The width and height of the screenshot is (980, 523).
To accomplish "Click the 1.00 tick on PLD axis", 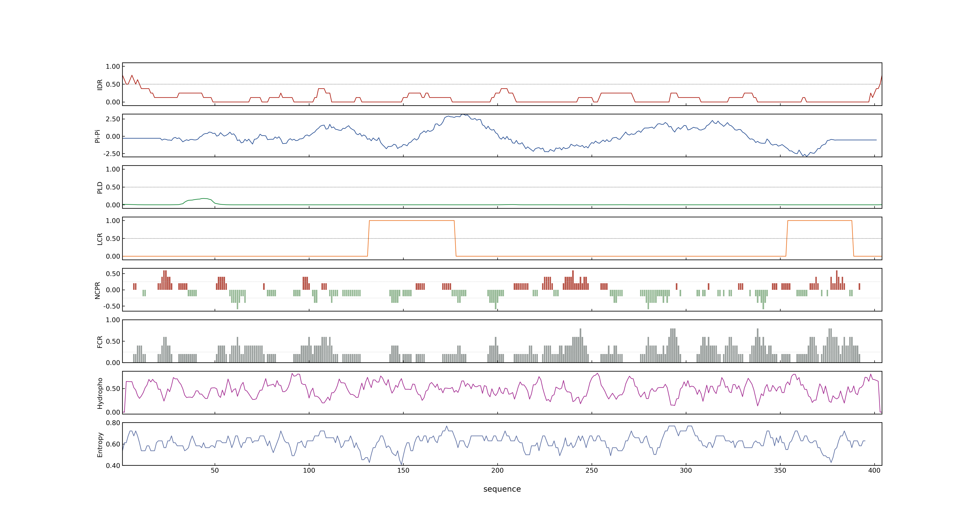I will [113, 169].
